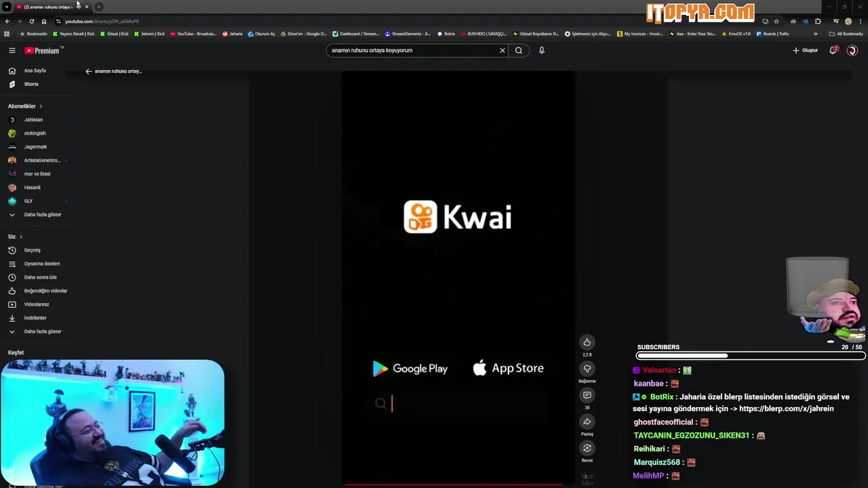868x488 pixels.
Task: Click the back arrow next to search title
Action: 88,71
